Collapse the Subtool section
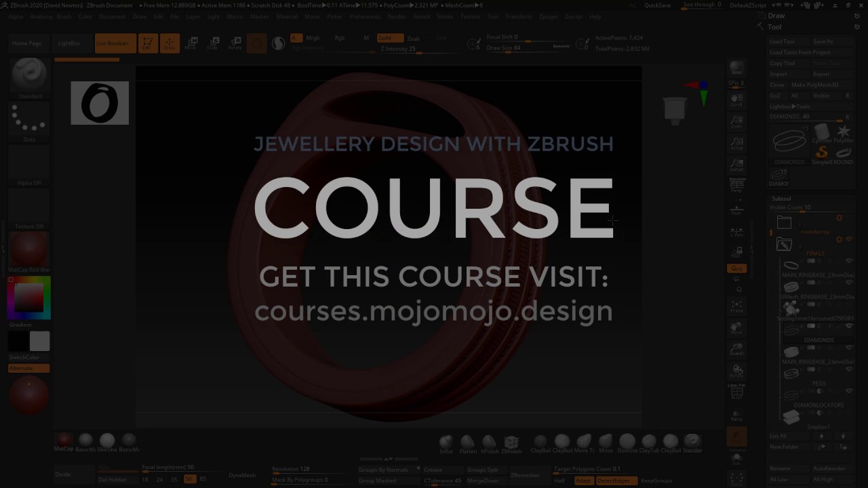This screenshot has height=488, width=868. tap(781, 199)
